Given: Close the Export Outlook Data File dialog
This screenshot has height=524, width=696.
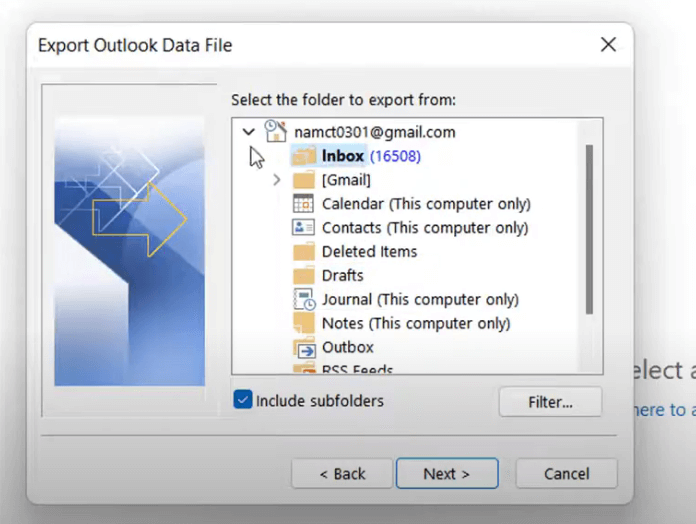Looking at the screenshot, I should [x=607, y=45].
